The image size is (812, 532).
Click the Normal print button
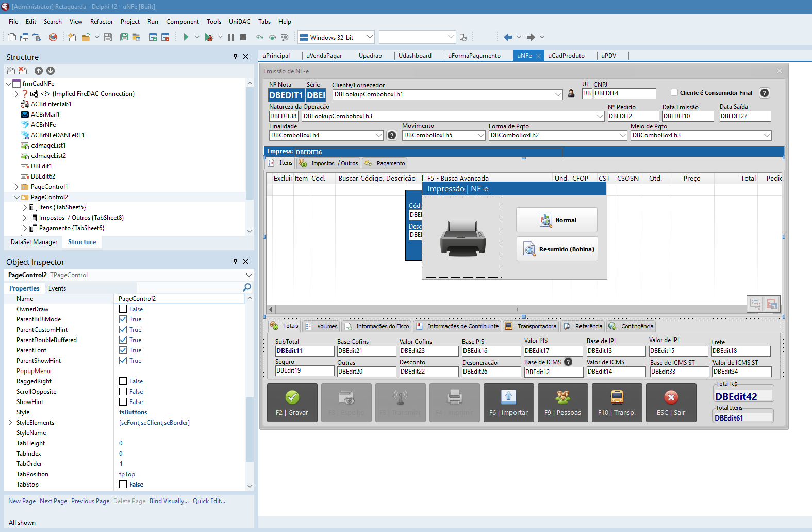(557, 220)
